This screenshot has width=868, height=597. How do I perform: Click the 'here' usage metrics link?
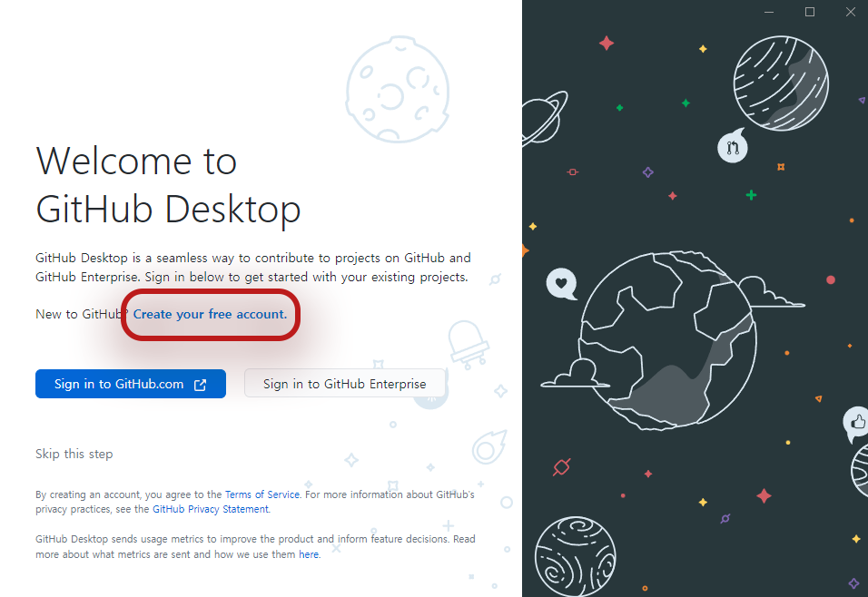tap(309, 554)
